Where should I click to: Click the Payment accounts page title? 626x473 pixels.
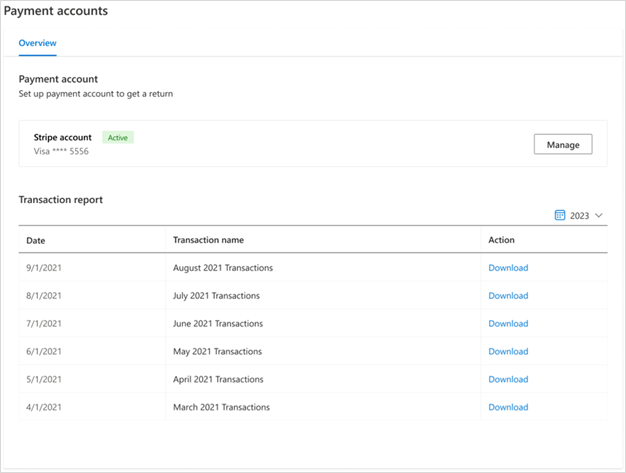(56, 11)
